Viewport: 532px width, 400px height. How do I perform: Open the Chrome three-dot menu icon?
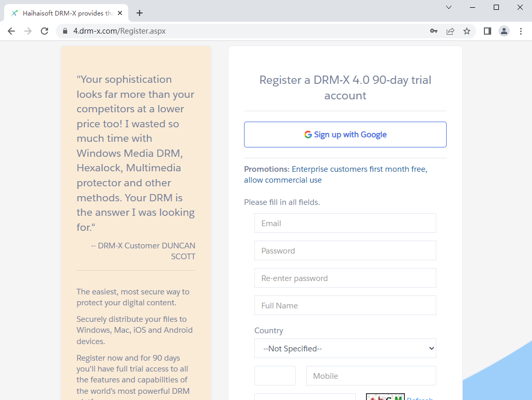coord(521,31)
